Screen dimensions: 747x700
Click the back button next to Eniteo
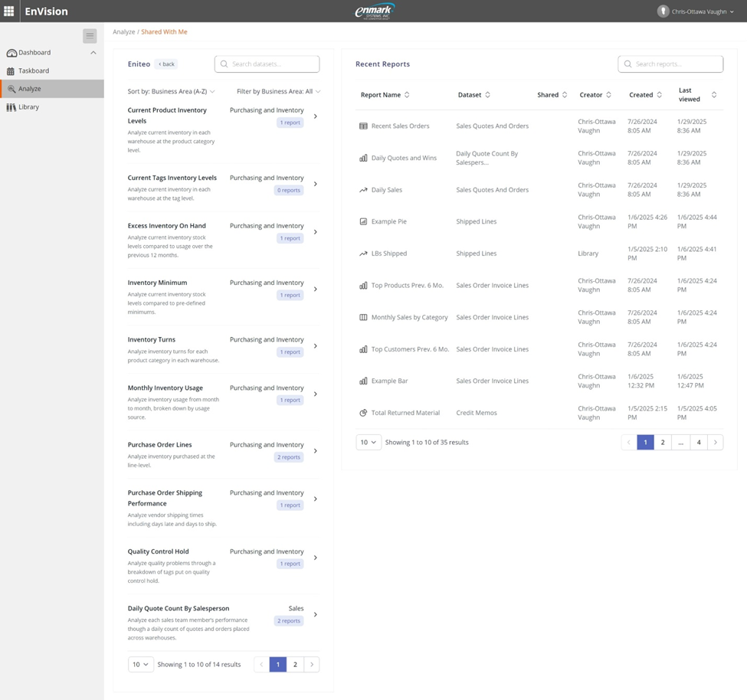[165, 64]
